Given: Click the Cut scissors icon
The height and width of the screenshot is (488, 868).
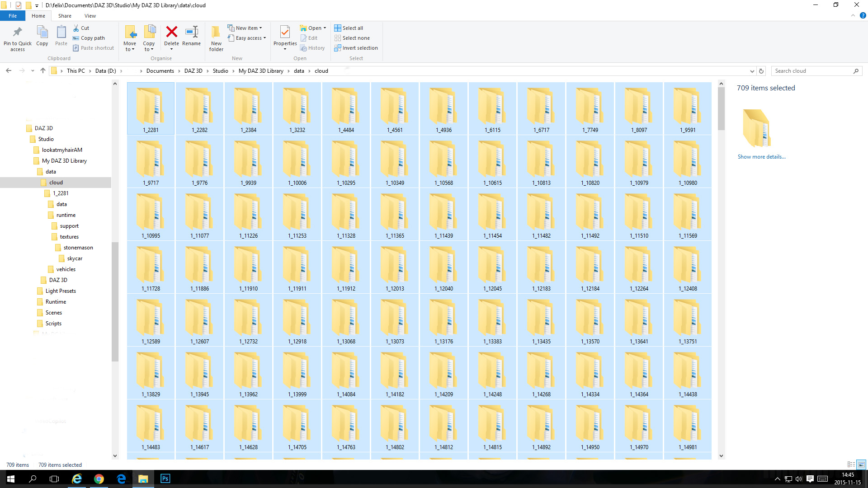Looking at the screenshot, I should point(76,28).
